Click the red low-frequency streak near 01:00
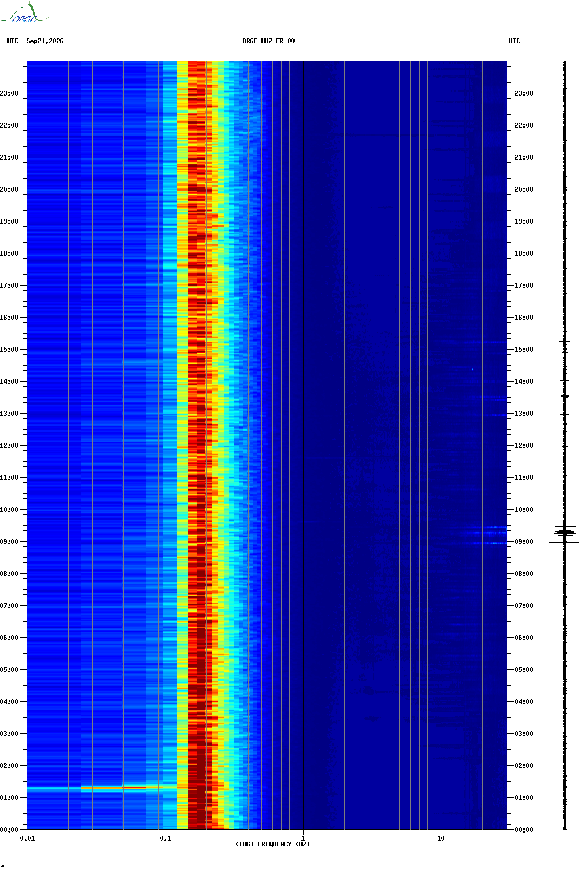Image resolution: width=588 pixels, height=872 pixels. [x=113, y=788]
